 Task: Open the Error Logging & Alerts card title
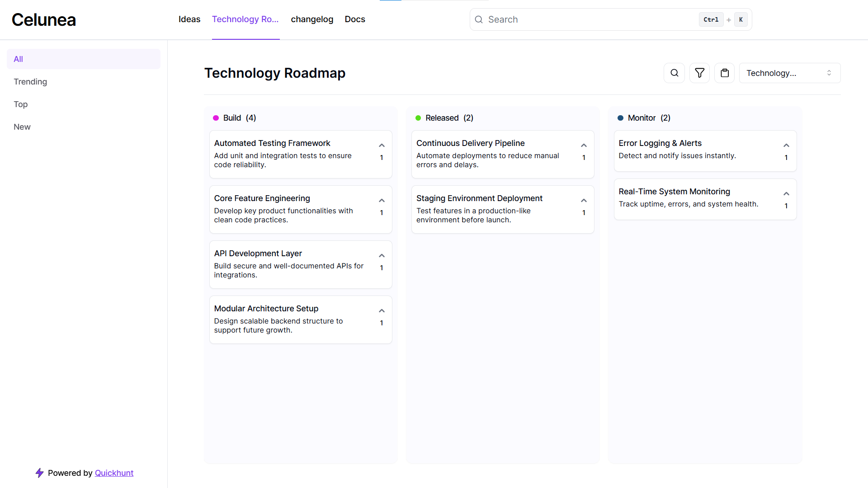click(x=660, y=143)
